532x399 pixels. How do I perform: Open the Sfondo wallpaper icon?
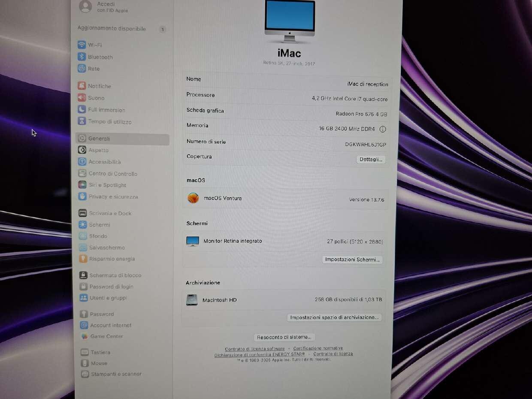[x=83, y=236]
